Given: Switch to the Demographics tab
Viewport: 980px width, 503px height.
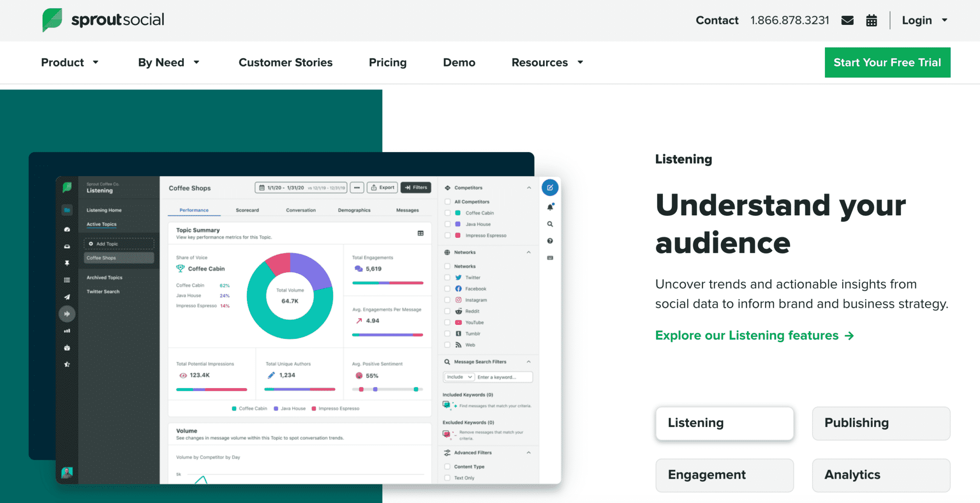Looking at the screenshot, I should coord(354,210).
